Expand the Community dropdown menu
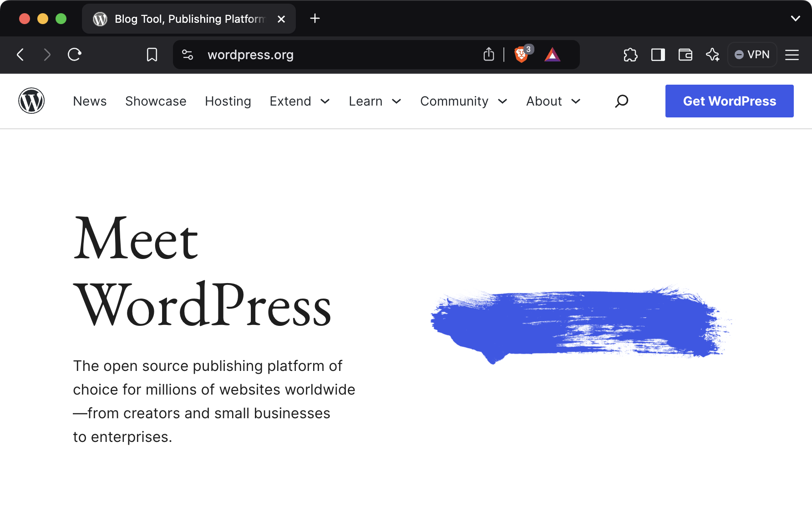 pyautogui.click(x=463, y=101)
